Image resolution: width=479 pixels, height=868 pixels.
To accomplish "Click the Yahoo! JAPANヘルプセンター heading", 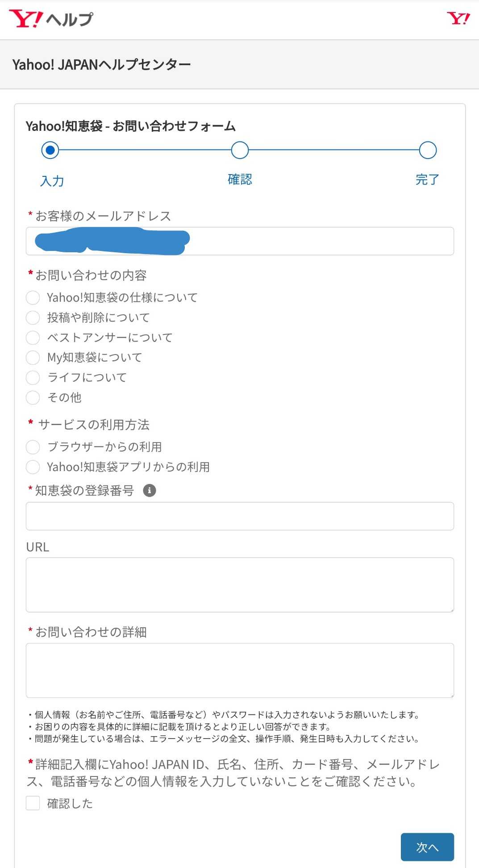I will point(101,63).
